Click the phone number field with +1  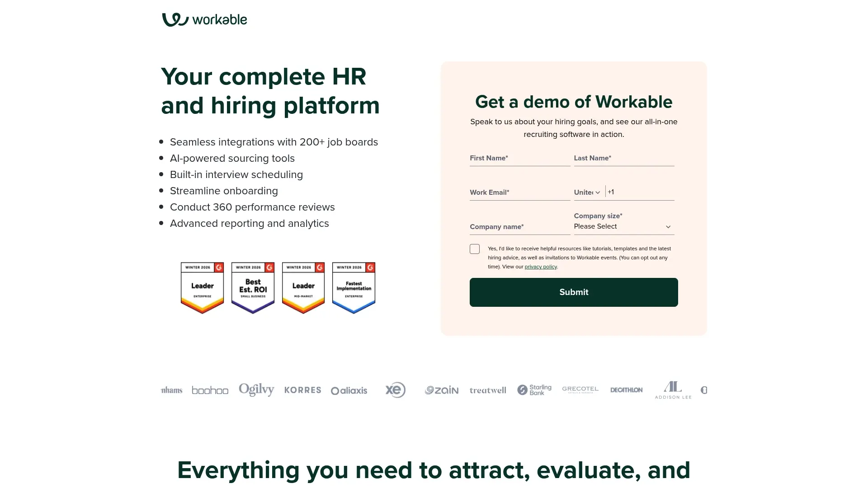click(640, 192)
